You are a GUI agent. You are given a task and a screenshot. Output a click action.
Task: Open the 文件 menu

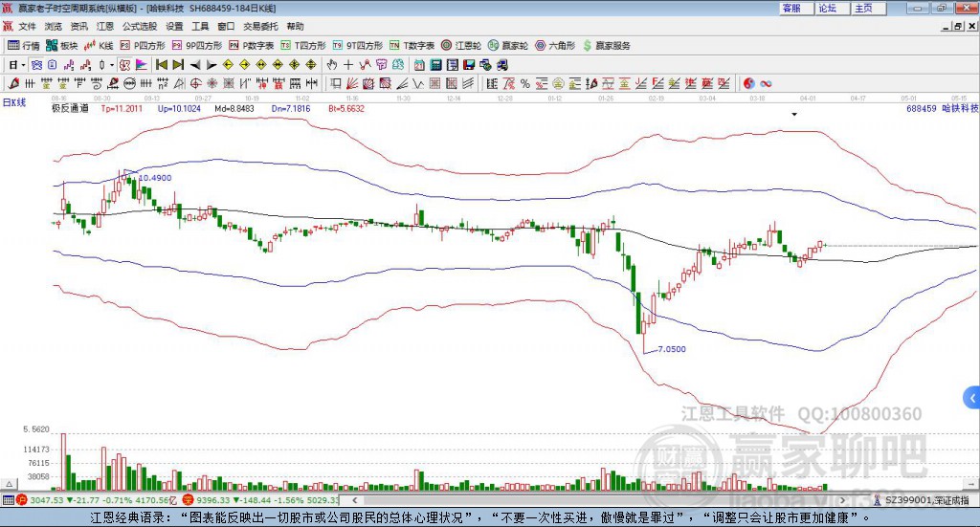click(28, 26)
